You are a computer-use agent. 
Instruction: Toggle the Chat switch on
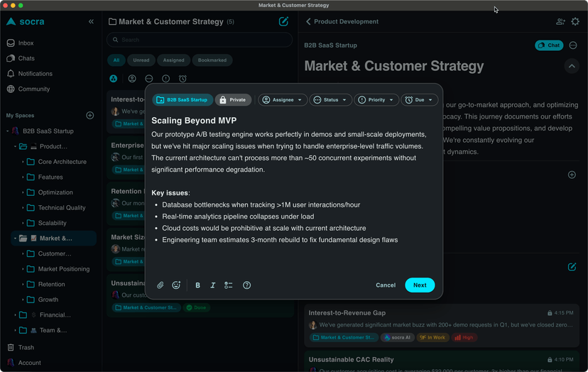coord(549,45)
